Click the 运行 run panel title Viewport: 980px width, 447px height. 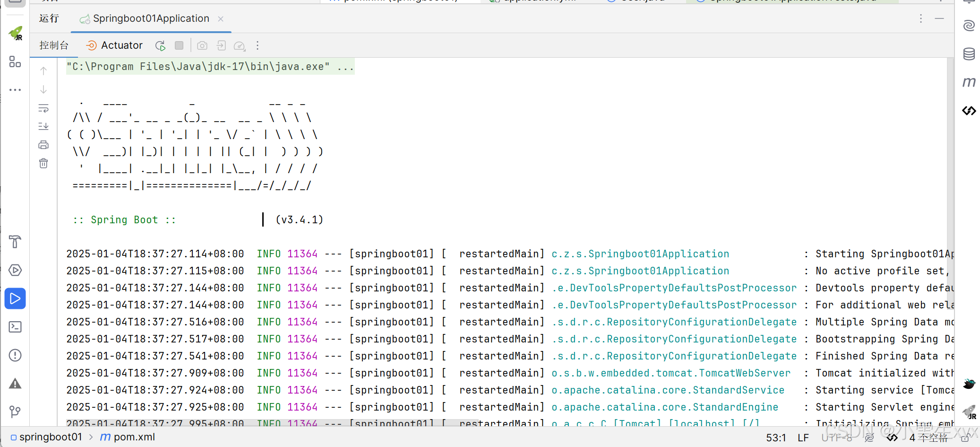[x=49, y=18]
